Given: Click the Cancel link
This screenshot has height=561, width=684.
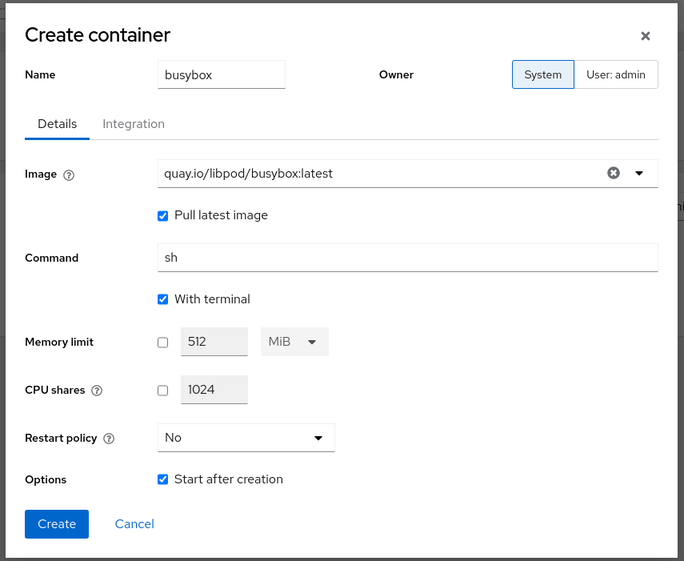Looking at the screenshot, I should 134,524.
